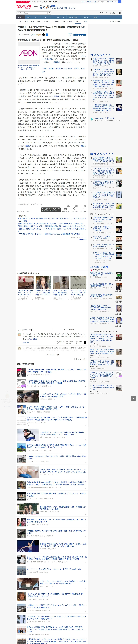The width and height of the screenshot is (138, 644).
Task: Open マイページ link
Action: point(103,13)
